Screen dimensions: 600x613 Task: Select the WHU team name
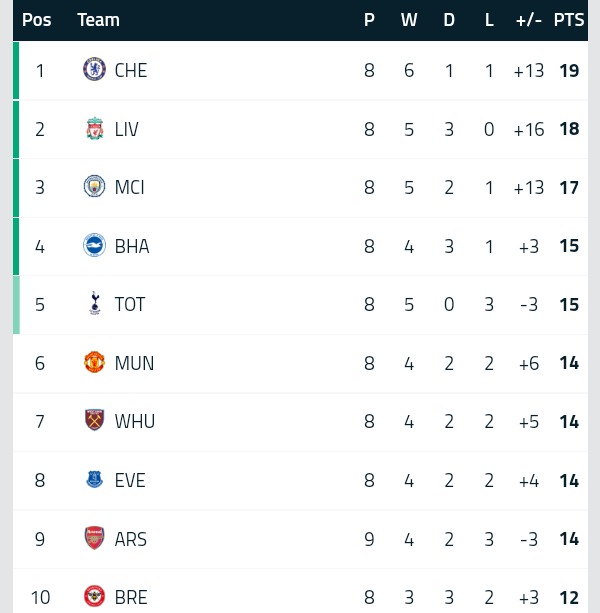pyautogui.click(x=134, y=421)
